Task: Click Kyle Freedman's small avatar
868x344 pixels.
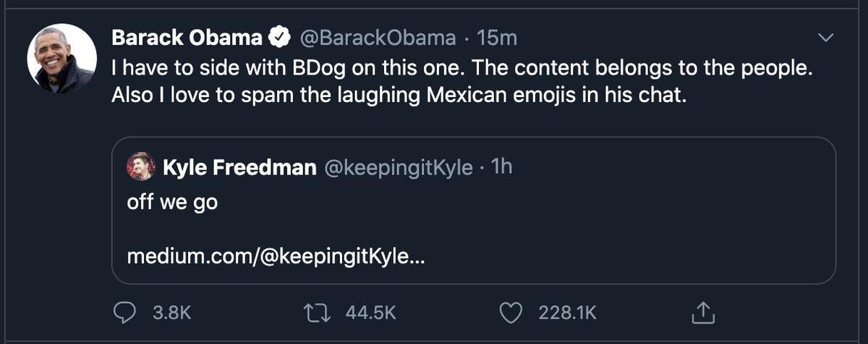Action: (x=141, y=167)
